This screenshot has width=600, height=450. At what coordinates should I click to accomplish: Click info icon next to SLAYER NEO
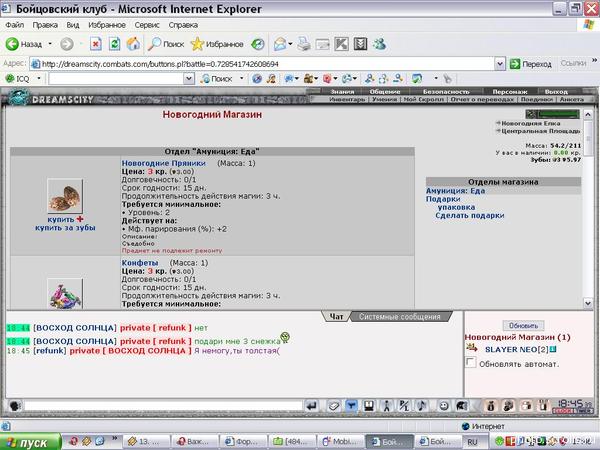point(553,349)
